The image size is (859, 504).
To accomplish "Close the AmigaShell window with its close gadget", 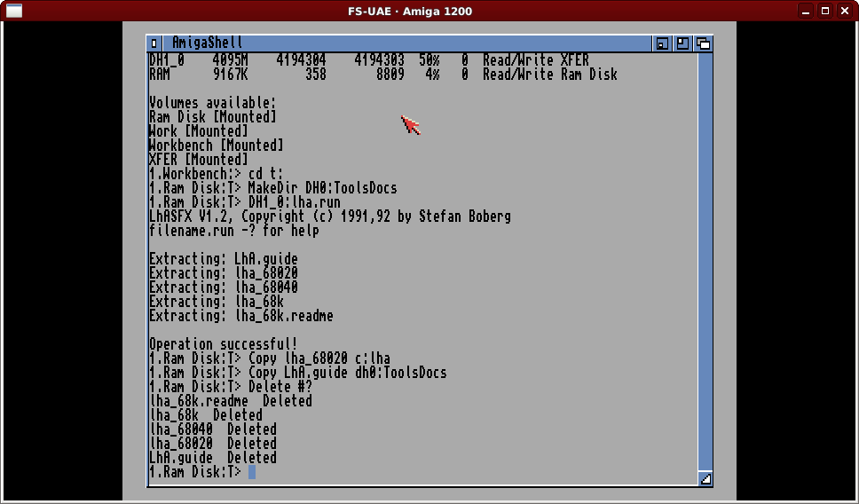I will pos(154,43).
